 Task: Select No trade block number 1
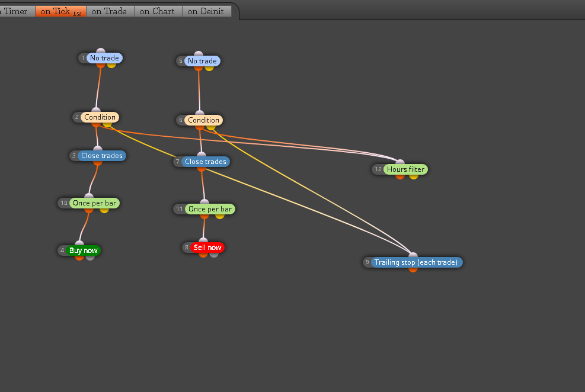(x=104, y=58)
